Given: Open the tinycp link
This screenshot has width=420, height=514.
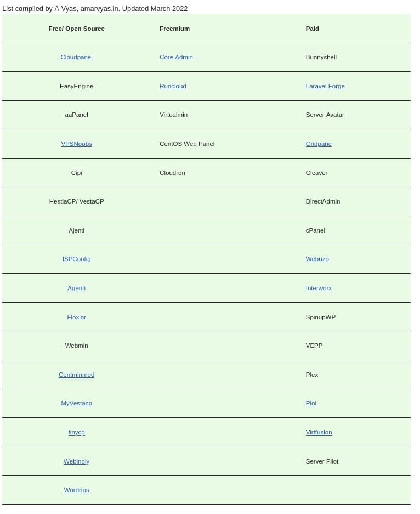Looking at the screenshot, I should click(76, 432).
